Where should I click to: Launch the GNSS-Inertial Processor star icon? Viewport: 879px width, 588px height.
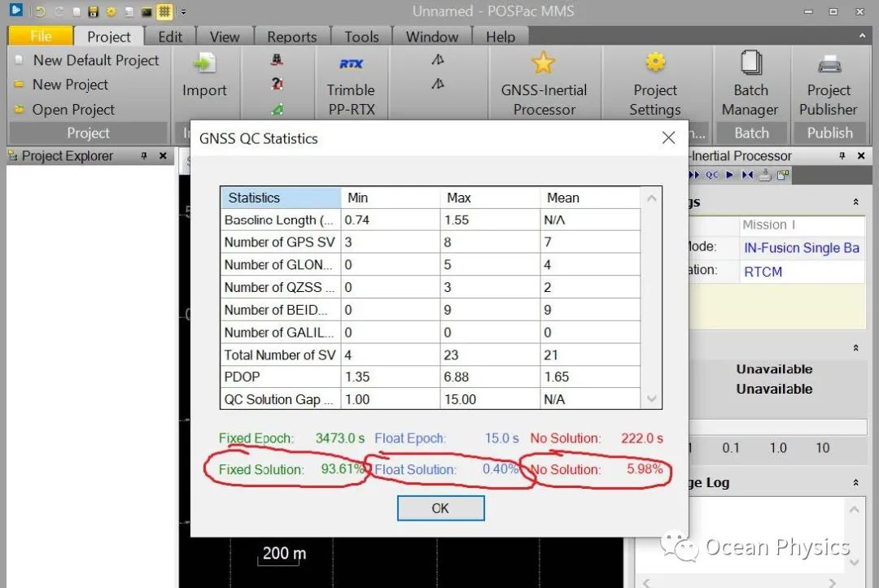point(543,63)
